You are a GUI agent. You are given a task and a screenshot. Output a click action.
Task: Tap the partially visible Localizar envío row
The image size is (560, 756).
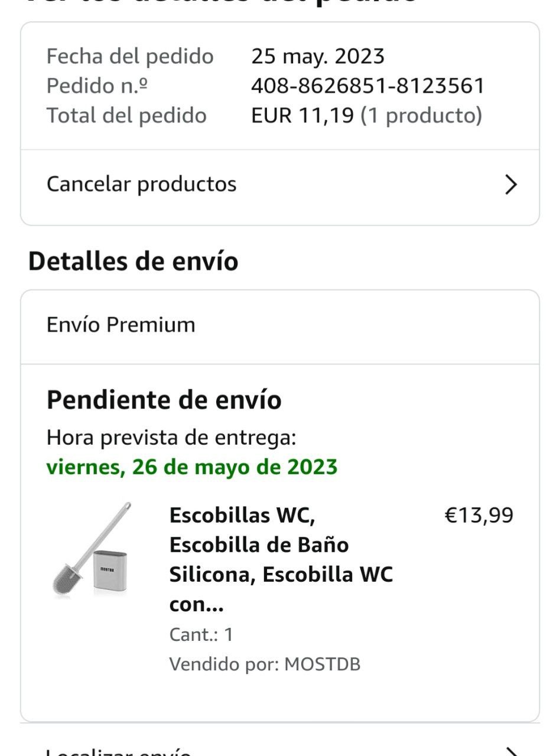[x=118, y=751]
